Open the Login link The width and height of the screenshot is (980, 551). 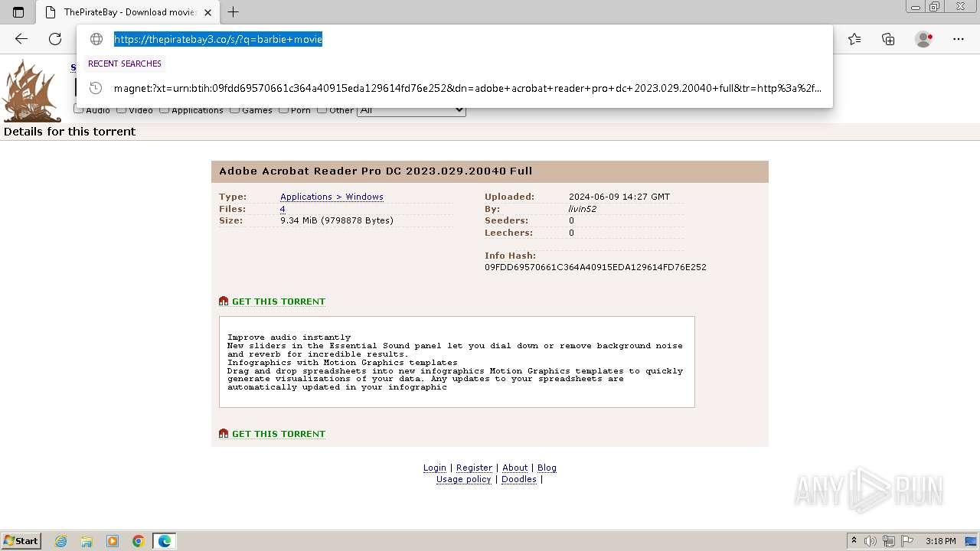[x=435, y=468]
